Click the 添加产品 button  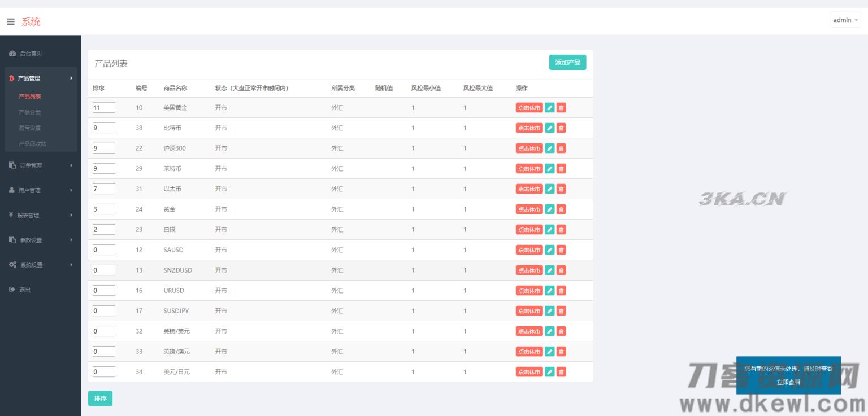(x=567, y=62)
